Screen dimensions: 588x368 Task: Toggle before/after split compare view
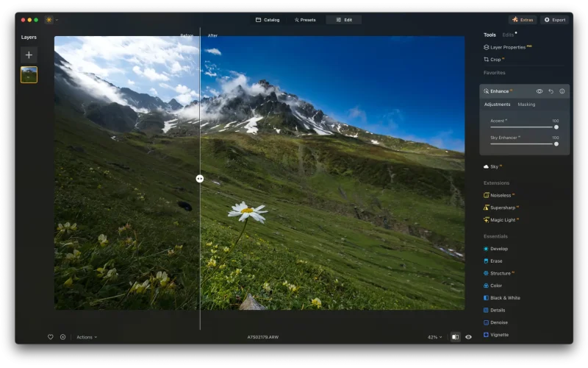(x=455, y=337)
